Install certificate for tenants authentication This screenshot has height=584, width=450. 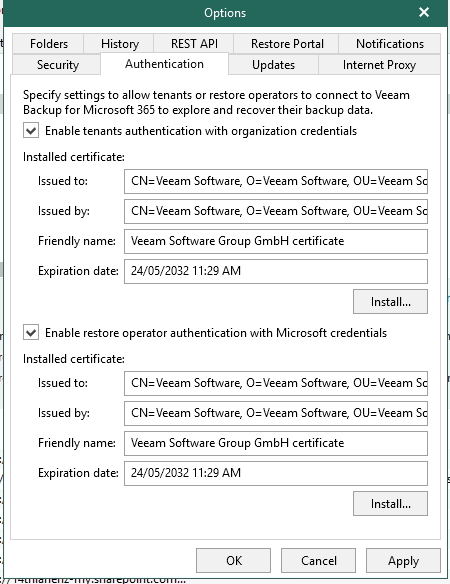pos(390,302)
